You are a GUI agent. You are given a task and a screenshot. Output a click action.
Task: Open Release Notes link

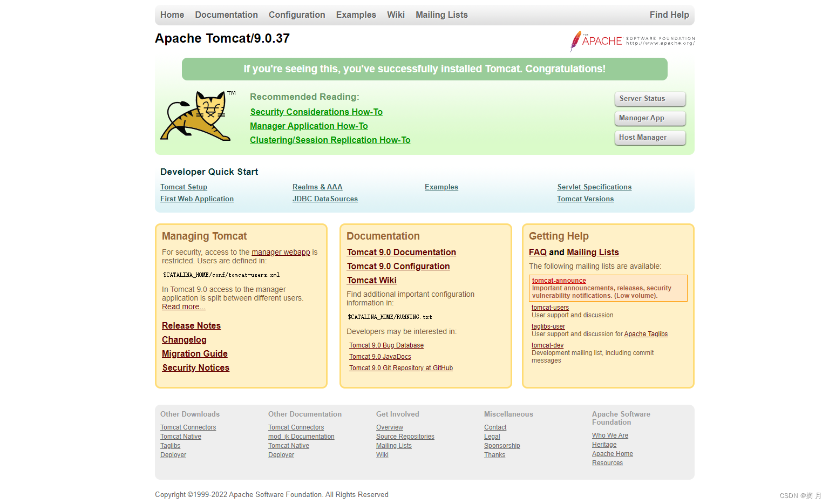point(191,325)
